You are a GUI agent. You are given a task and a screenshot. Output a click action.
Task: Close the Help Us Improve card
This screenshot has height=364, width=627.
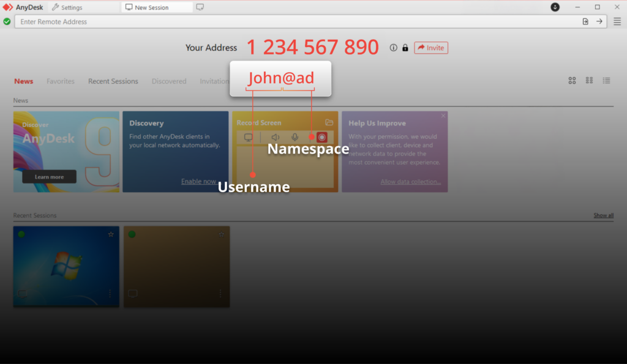(x=443, y=116)
